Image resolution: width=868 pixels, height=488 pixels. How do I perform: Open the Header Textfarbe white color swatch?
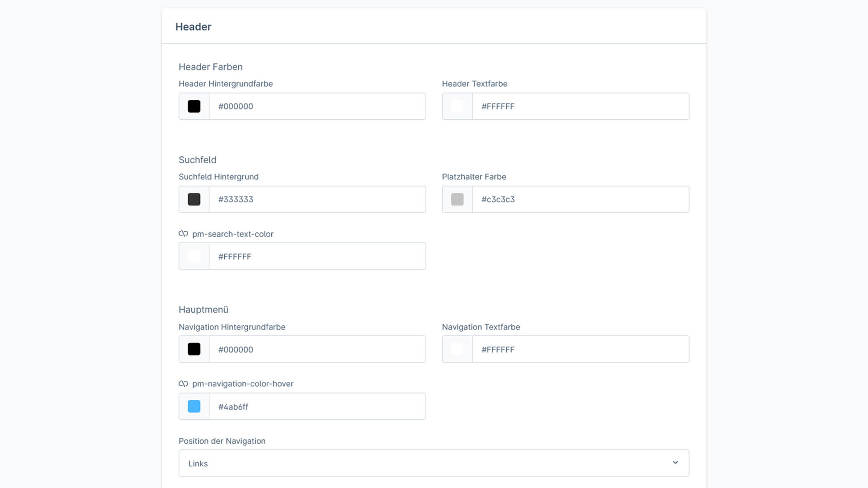click(x=457, y=106)
